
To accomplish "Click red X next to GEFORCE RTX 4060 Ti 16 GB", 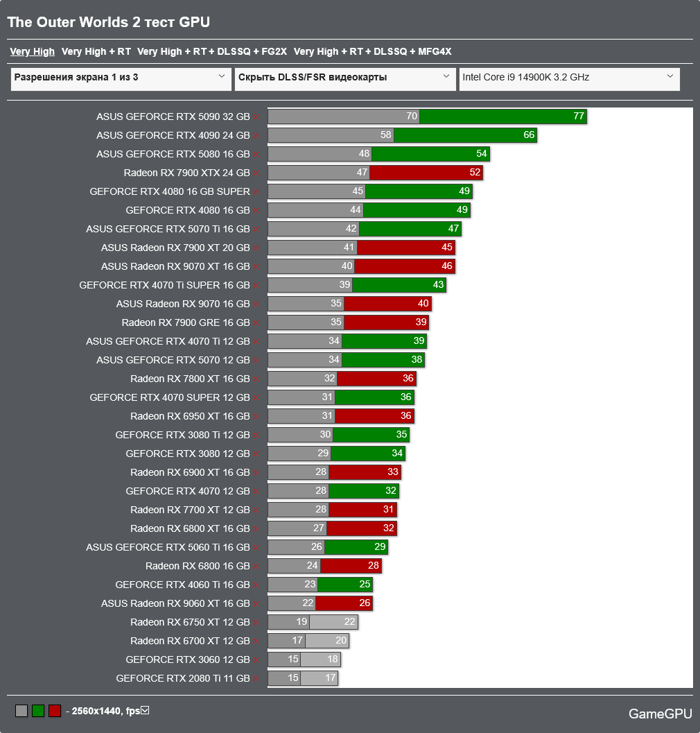I will click(256, 585).
